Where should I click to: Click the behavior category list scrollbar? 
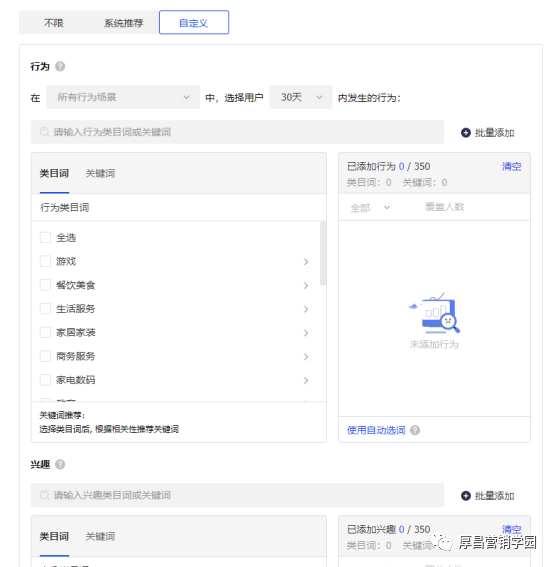click(323, 253)
